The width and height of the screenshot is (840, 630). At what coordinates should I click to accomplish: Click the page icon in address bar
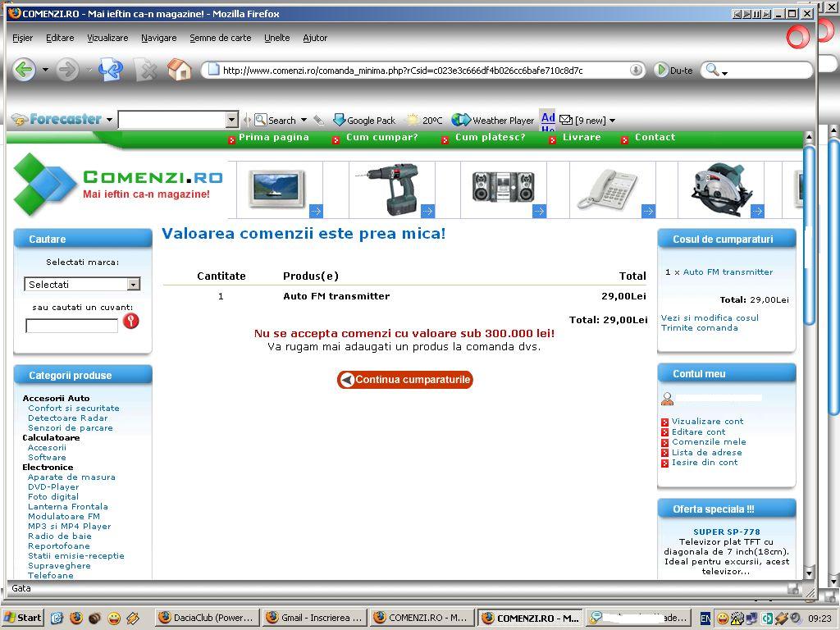213,70
